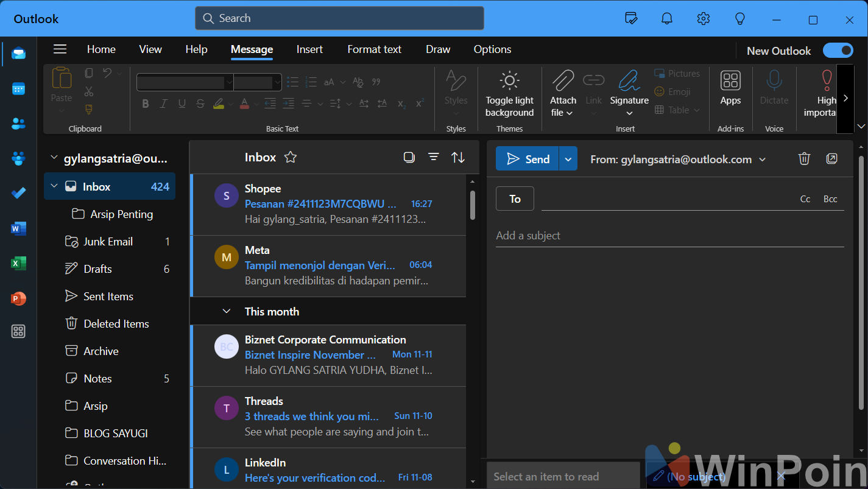Image resolution: width=868 pixels, height=489 pixels.
Task: Open Settings gear in title bar
Action: 704,18
